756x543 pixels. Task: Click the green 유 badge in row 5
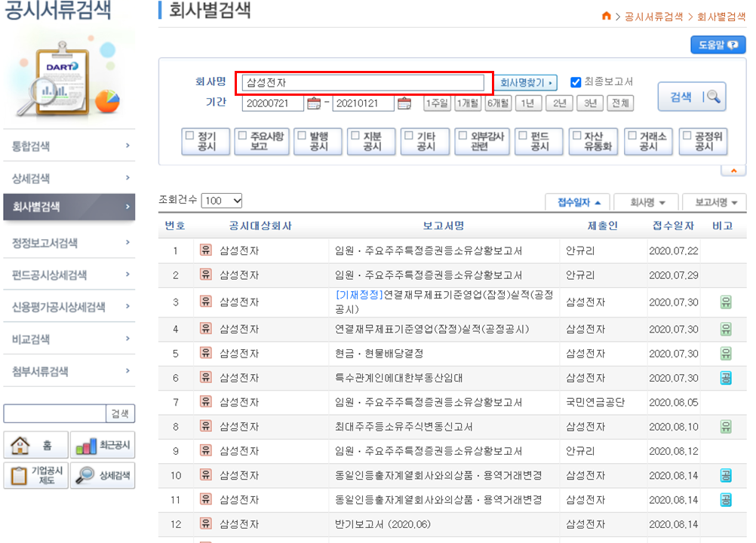(726, 354)
